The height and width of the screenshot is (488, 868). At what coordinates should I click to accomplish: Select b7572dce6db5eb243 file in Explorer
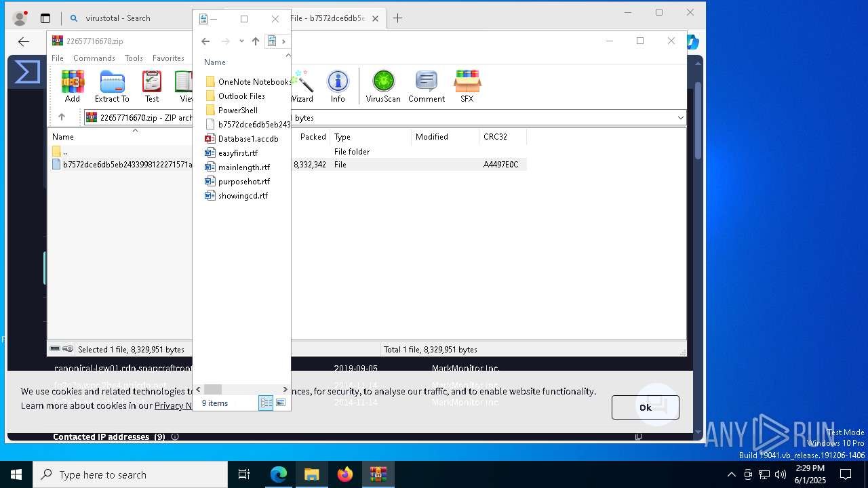(248, 124)
